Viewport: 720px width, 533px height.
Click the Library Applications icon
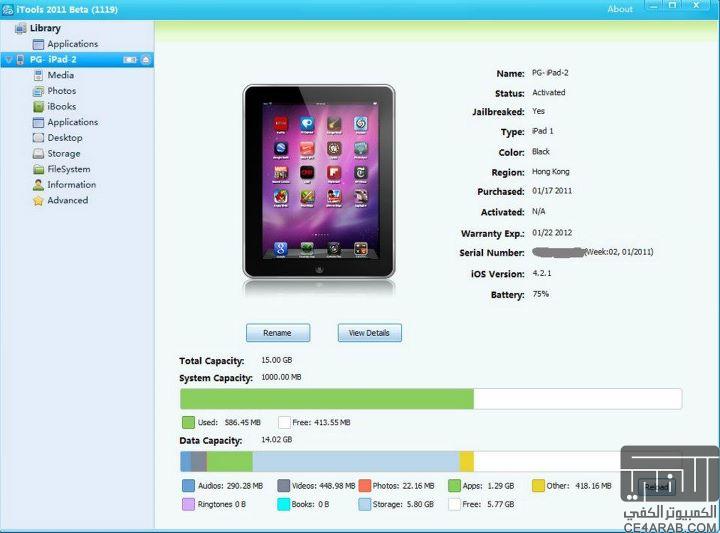point(39,44)
